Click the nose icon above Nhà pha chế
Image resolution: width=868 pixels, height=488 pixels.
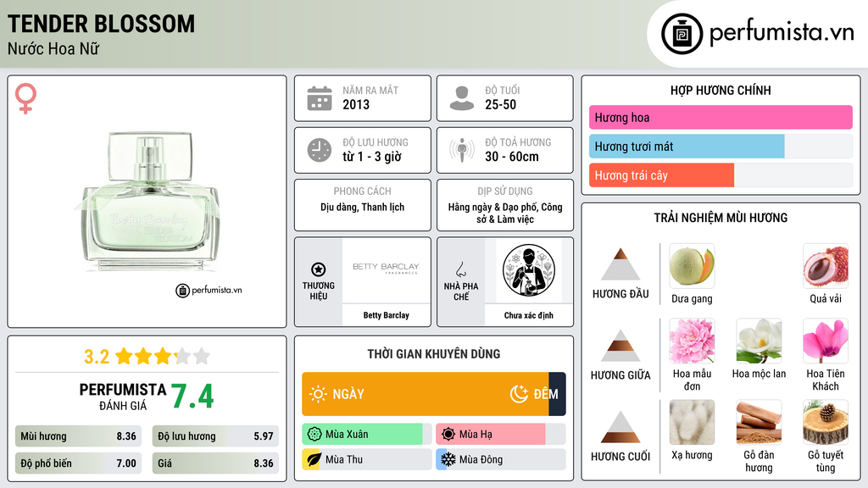(460, 269)
